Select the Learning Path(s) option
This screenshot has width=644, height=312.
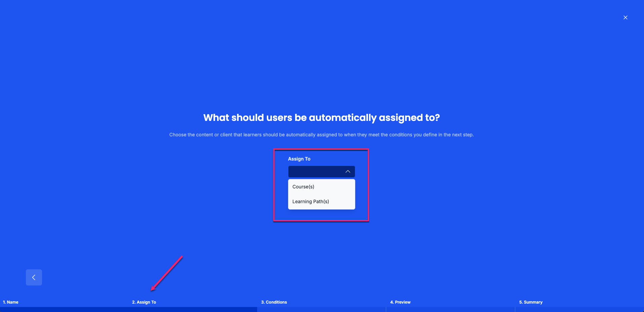(322, 202)
